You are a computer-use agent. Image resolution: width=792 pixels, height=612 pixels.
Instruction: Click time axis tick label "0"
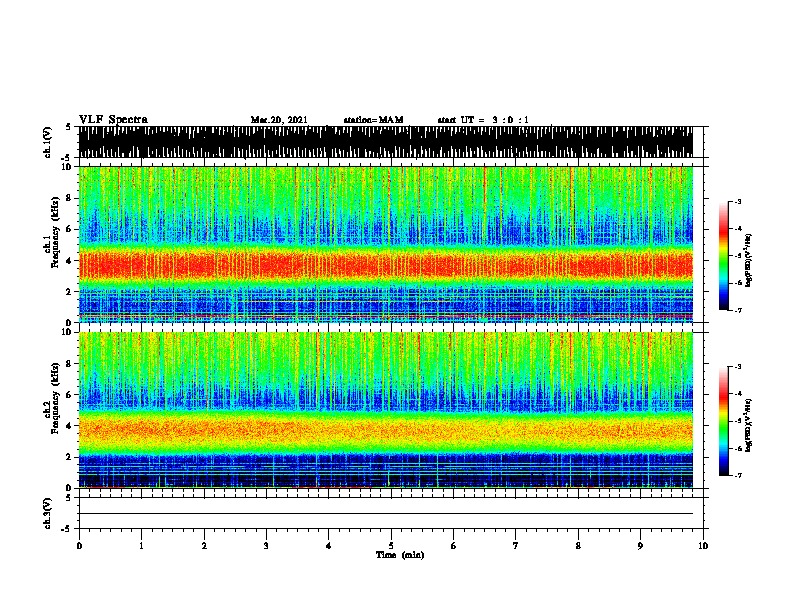[x=79, y=546]
